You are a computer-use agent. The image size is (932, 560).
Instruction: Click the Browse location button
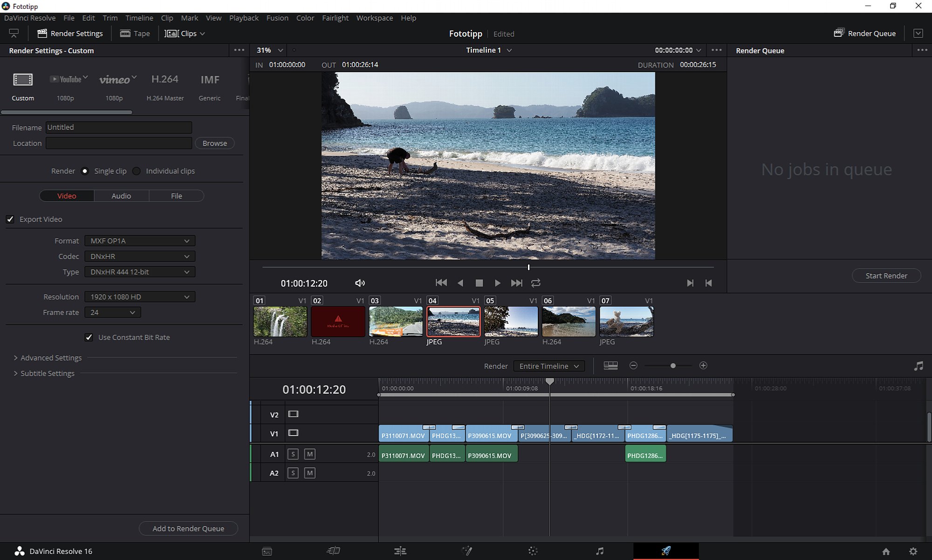215,143
